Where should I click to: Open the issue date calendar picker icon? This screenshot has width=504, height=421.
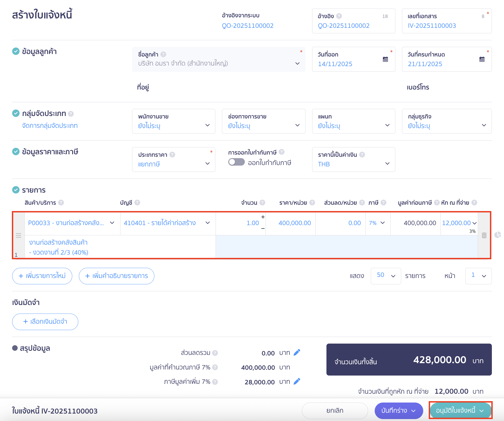[385, 59]
